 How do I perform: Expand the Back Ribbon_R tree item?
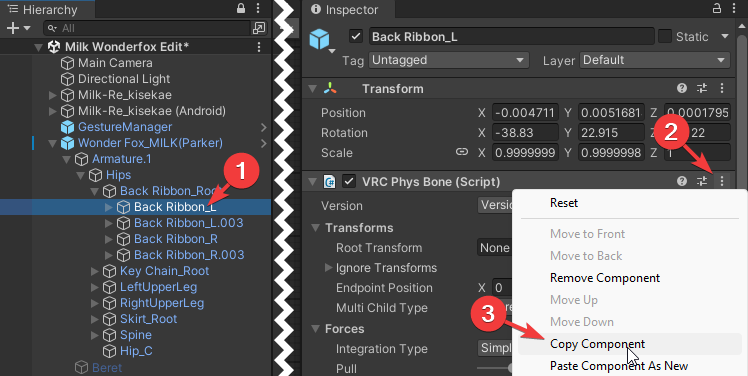pyautogui.click(x=109, y=239)
